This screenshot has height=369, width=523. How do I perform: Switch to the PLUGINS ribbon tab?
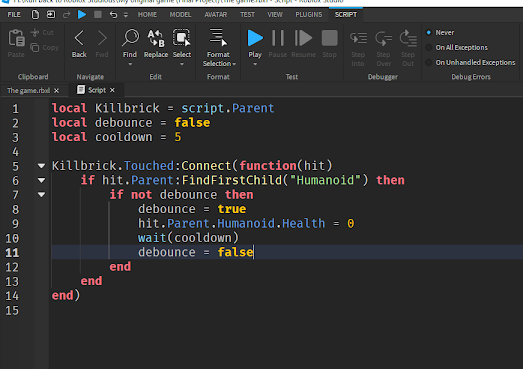[x=309, y=15]
